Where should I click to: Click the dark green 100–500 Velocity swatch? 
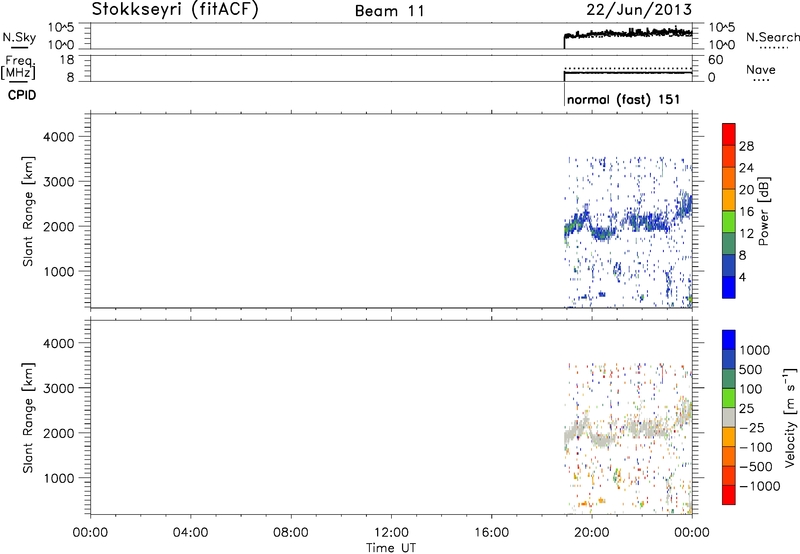pyautogui.click(x=729, y=379)
